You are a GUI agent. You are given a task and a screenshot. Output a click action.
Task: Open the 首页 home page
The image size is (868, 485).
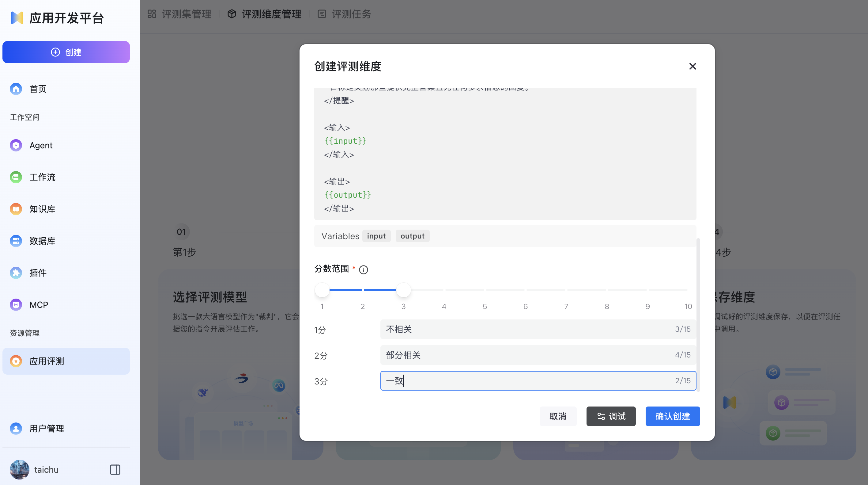[x=37, y=89]
